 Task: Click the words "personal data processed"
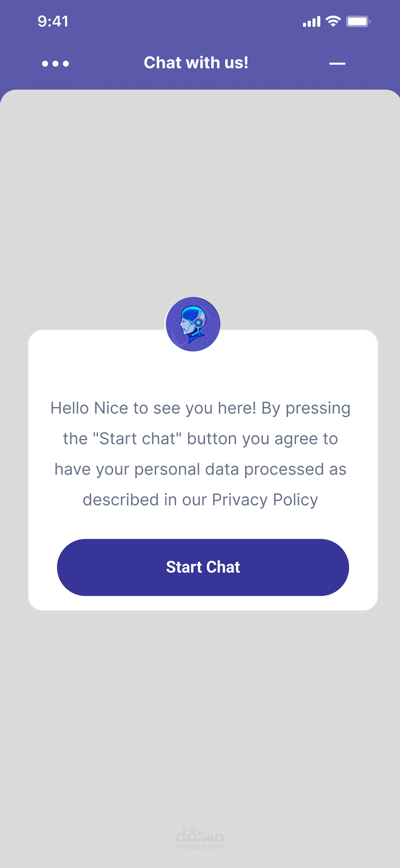click(x=228, y=469)
